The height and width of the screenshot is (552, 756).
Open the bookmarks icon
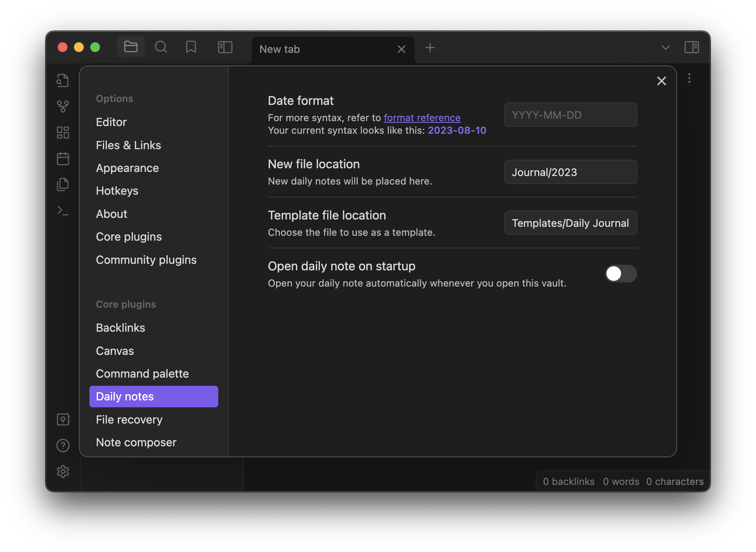pos(191,47)
